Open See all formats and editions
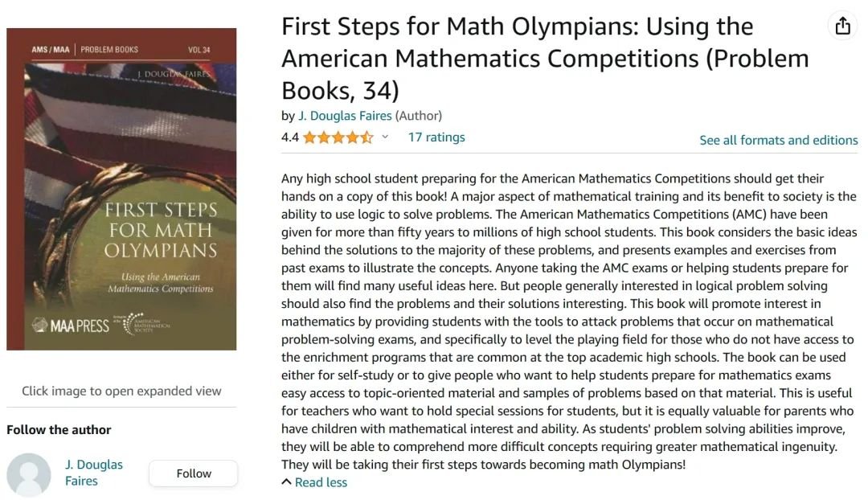868x500 pixels. (778, 140)
